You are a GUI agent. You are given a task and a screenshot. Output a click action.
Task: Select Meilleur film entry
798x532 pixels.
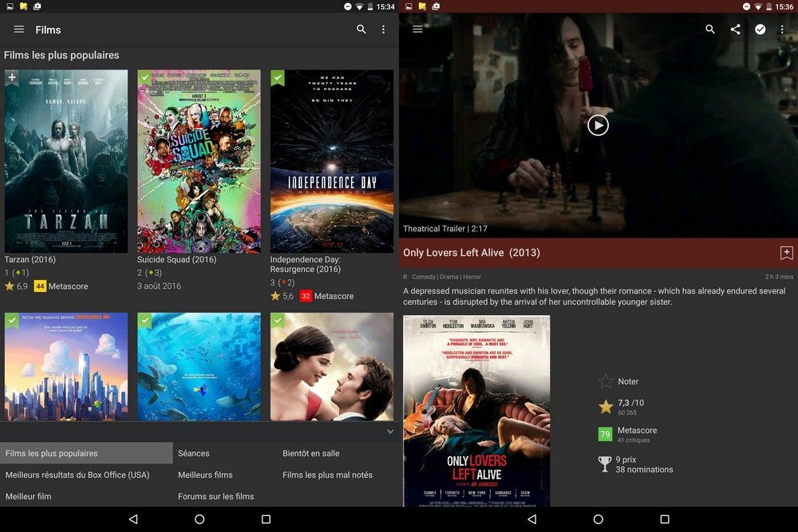click(29, 496)
